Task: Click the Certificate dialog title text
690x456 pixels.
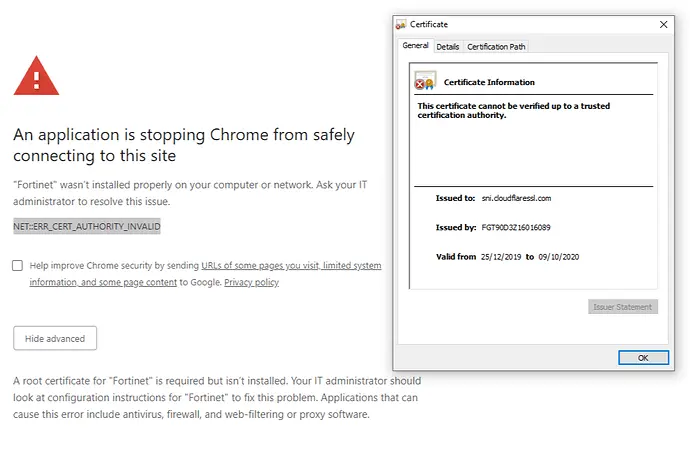Action: (429, 25)
